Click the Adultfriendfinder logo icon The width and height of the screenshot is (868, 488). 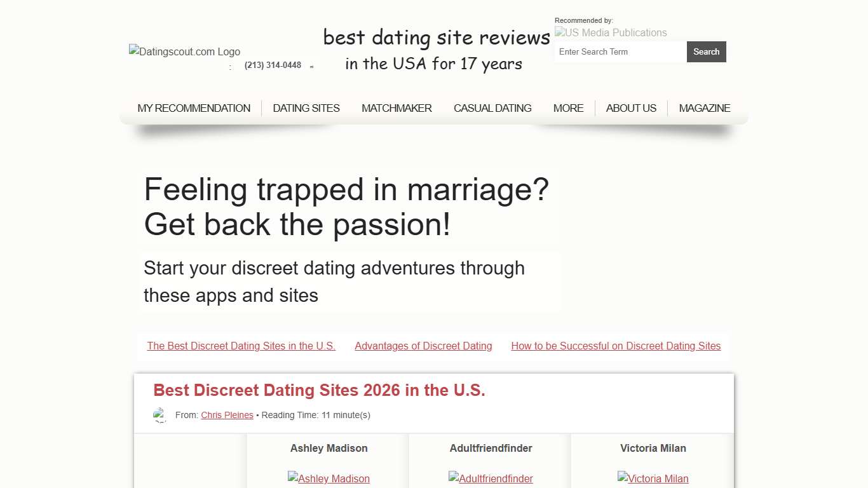(x=491, y=478)
